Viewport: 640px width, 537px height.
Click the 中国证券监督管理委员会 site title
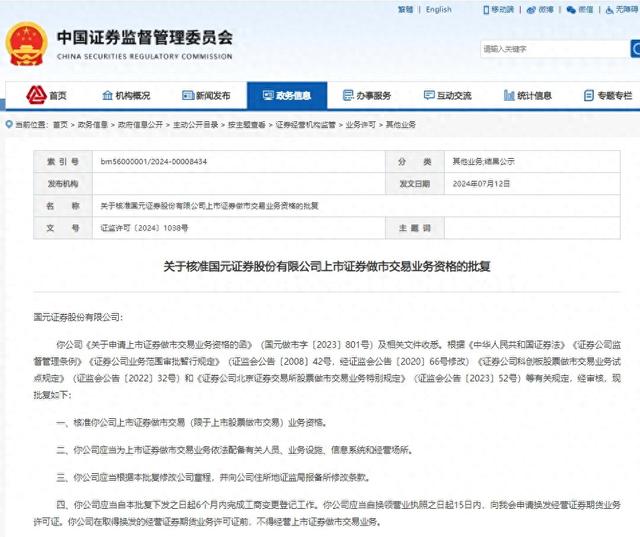point(145,38)
